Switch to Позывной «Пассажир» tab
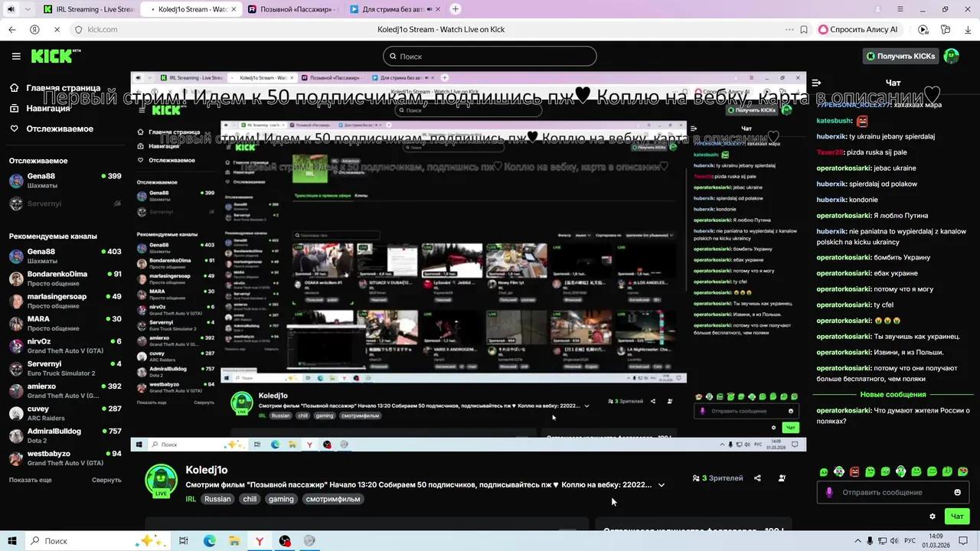This screenshot has width=980, height=551. click(x=291, y=9)
